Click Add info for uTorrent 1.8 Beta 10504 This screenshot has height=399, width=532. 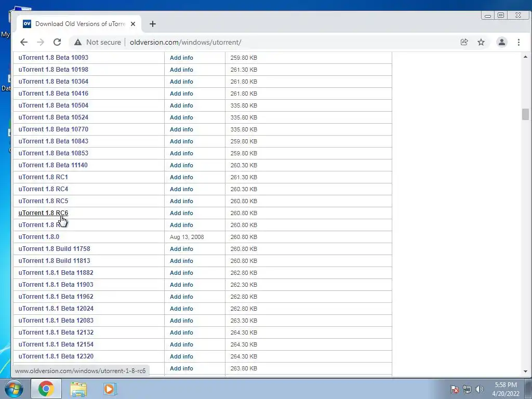[x=181, y=105]
